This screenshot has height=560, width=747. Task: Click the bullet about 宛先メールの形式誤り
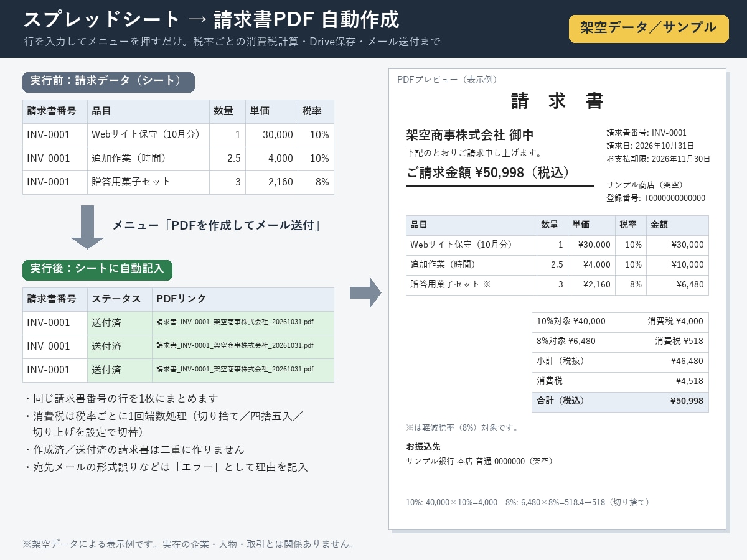pos(166,467)
